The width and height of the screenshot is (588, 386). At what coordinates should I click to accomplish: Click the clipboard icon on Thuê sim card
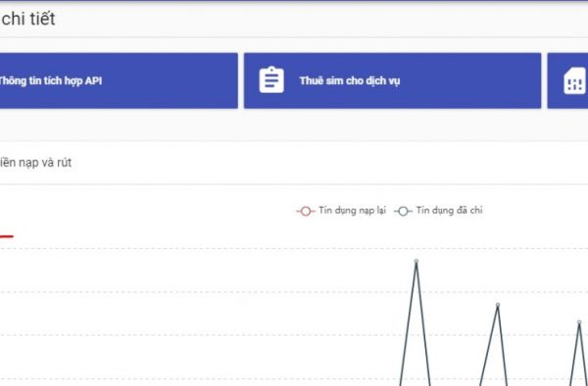[x=271, y=79]
